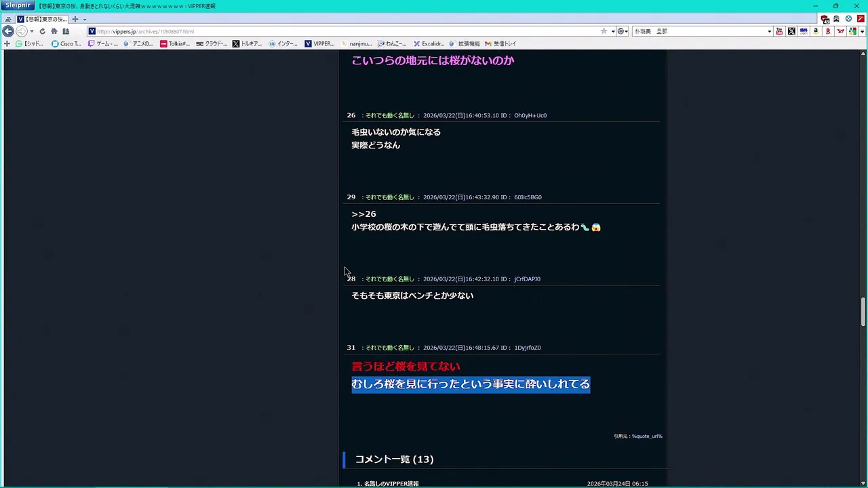Expand the search engine overflow arrow
The height and width of the screenshot is (488, 868).
[862, 31]
